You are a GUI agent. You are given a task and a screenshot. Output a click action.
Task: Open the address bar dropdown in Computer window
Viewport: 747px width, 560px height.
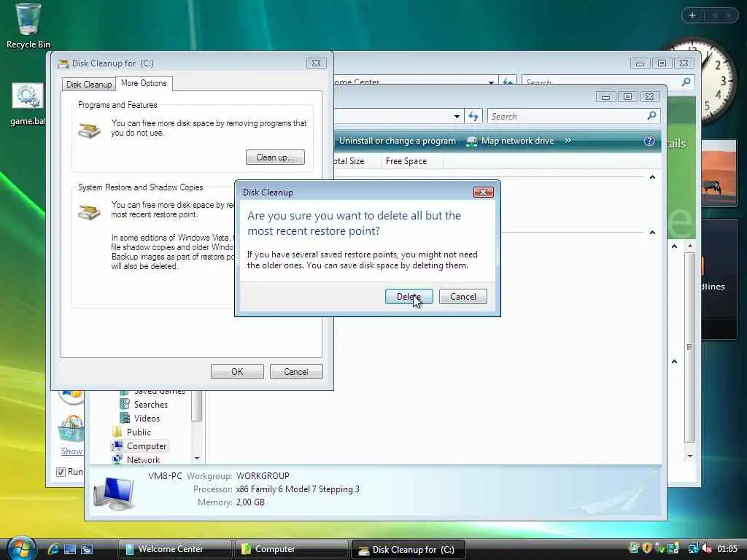pos(457,116)
